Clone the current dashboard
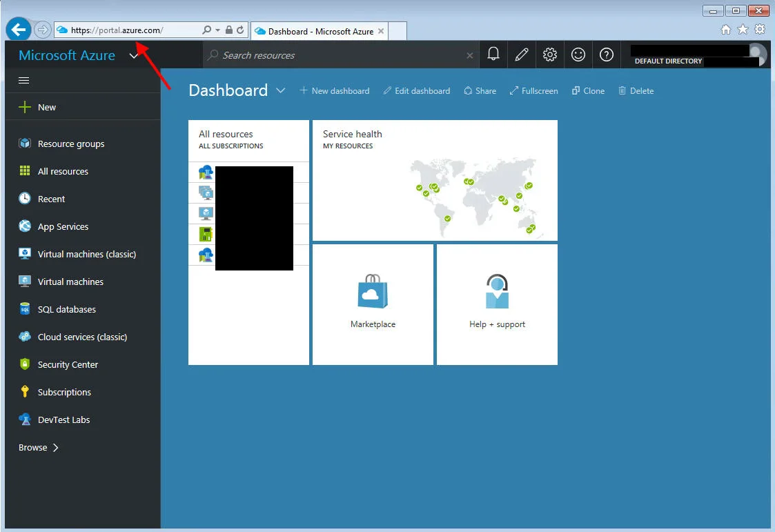 (x=588, y=91)
